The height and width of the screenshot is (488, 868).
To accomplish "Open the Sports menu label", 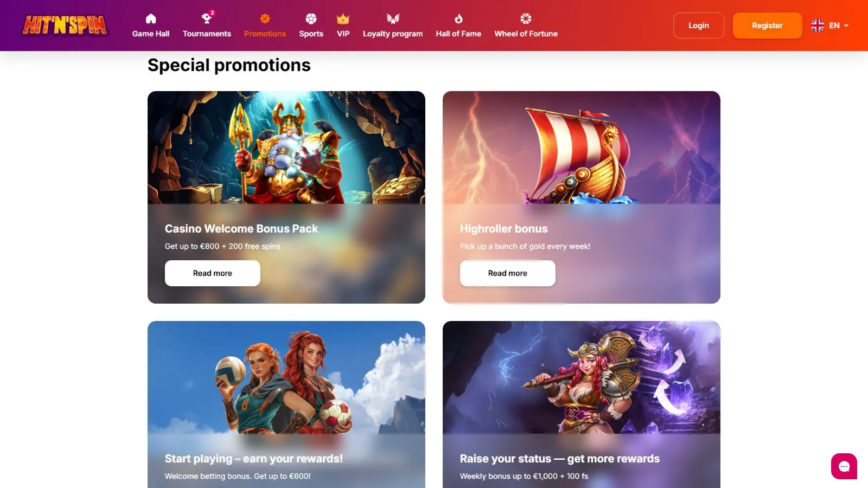I will click(x=311, y=34).
